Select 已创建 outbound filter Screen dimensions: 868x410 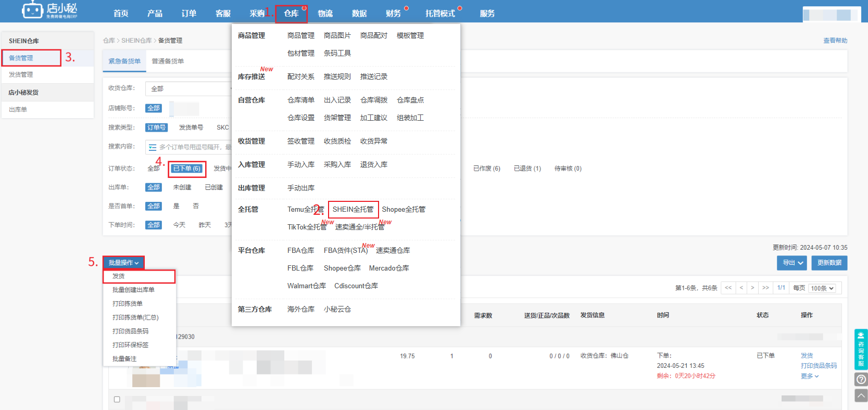click(x=214, y=187)
